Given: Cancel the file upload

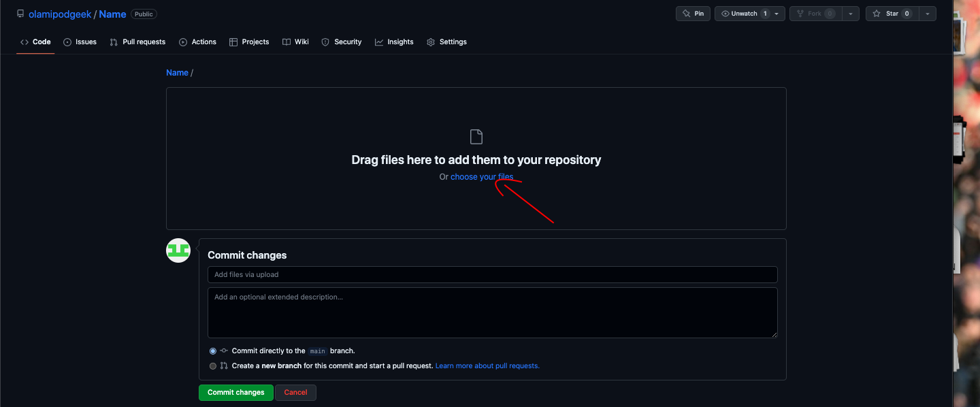Looking at the screenshot, I should click(295, 392).
